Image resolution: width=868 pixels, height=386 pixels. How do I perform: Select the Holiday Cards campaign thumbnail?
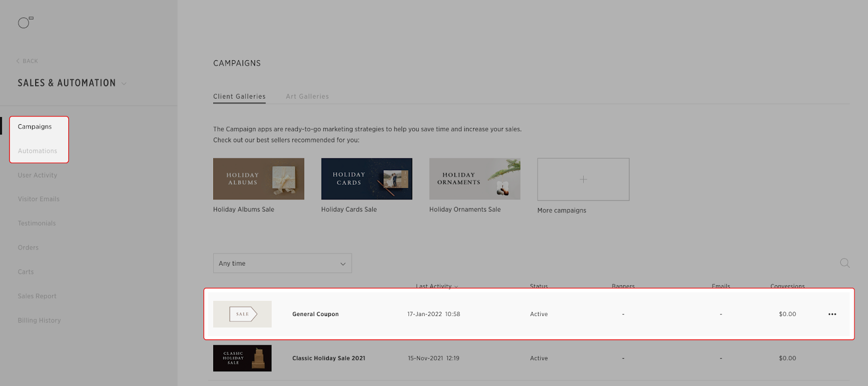pyautogui.click(x=367, y=179)
